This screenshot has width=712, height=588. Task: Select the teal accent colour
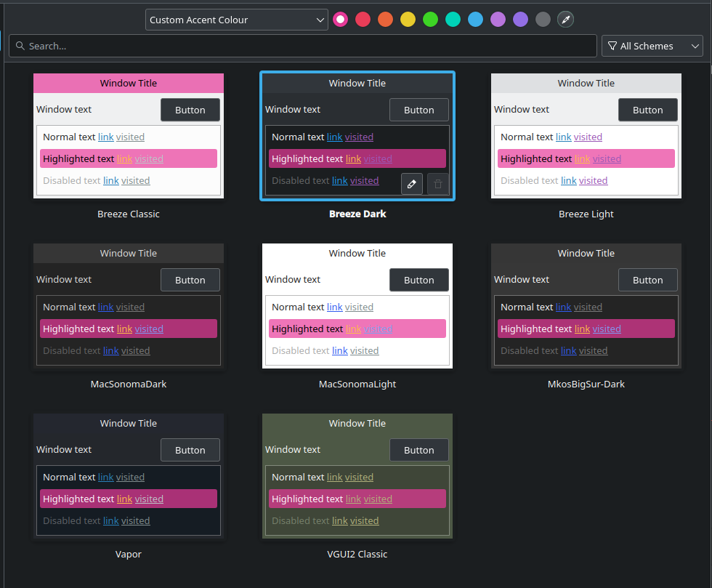pos(453,20)
